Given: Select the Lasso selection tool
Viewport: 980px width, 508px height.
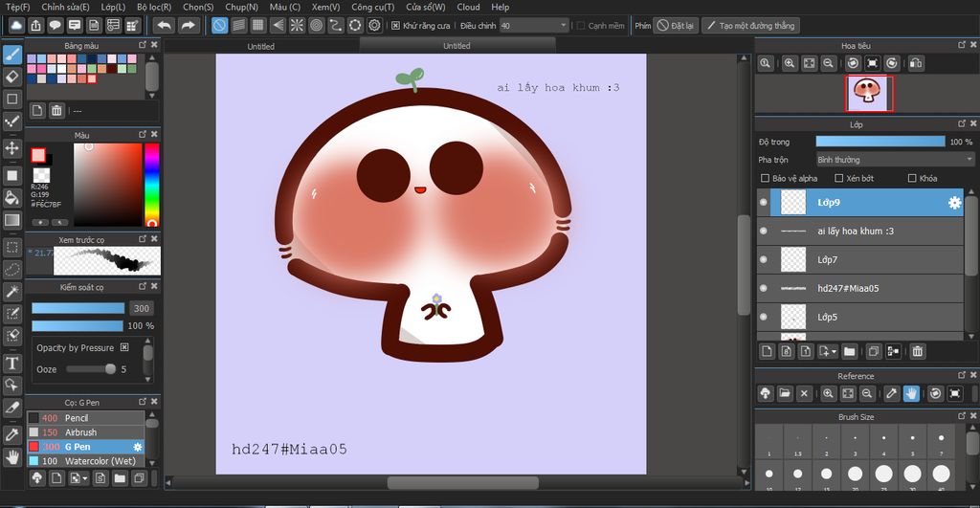Looking at the screenshot, I should (11, 270).
